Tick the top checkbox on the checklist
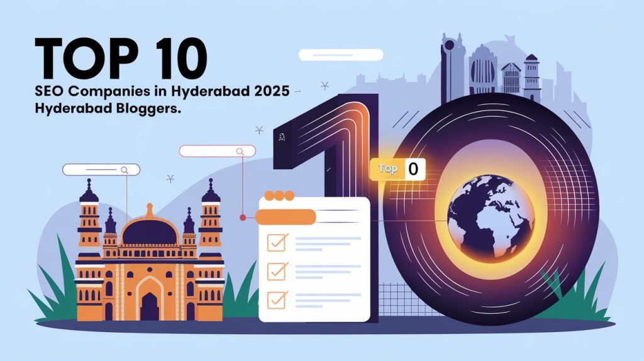 [277, 242]
